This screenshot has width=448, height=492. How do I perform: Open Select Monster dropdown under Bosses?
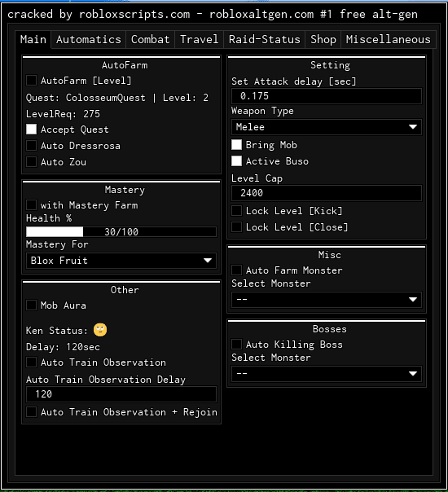(327, 373)
